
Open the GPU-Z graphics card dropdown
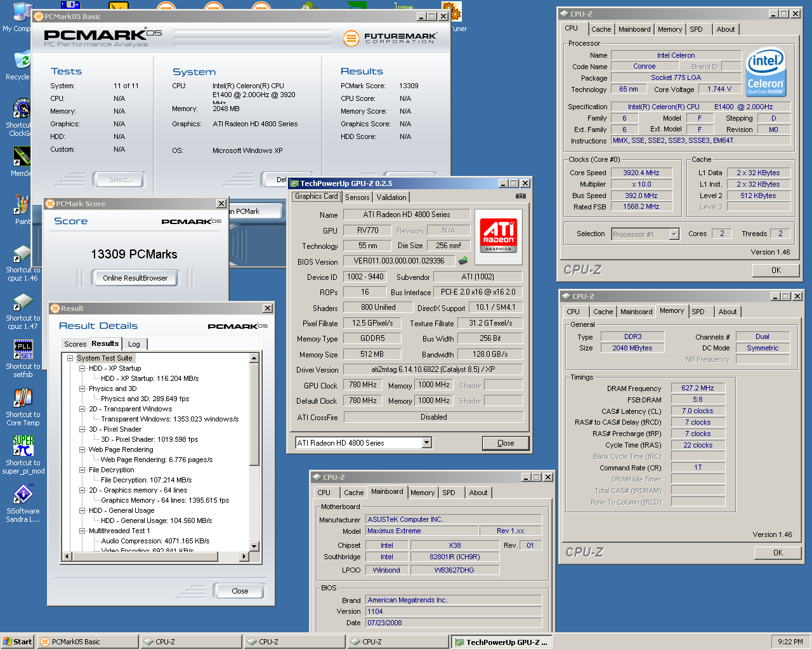point(427,442)
